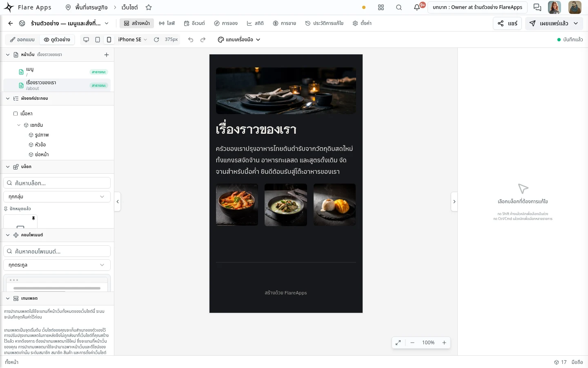Zoom out with the minus icon
Image resolution: width=588 pixels, height=368 pixels.
(x=412, y=343)
